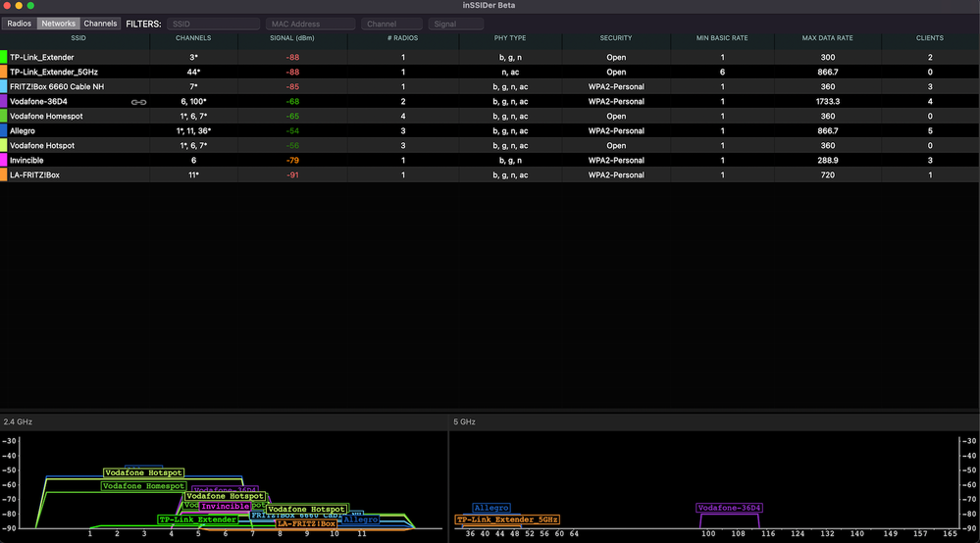Click the blue swatch for Allegro
Screen dimensions: 980x543
pyautogui.click(x=4, y=131)
